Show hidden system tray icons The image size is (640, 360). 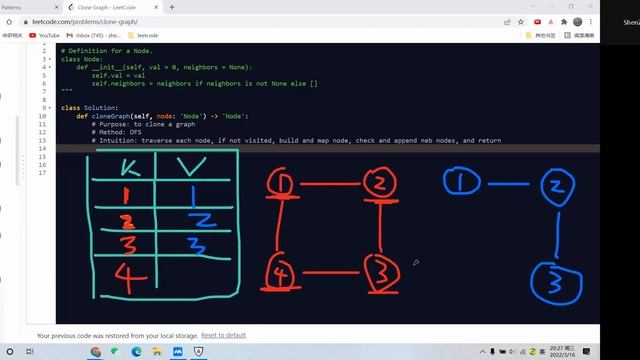482,351
